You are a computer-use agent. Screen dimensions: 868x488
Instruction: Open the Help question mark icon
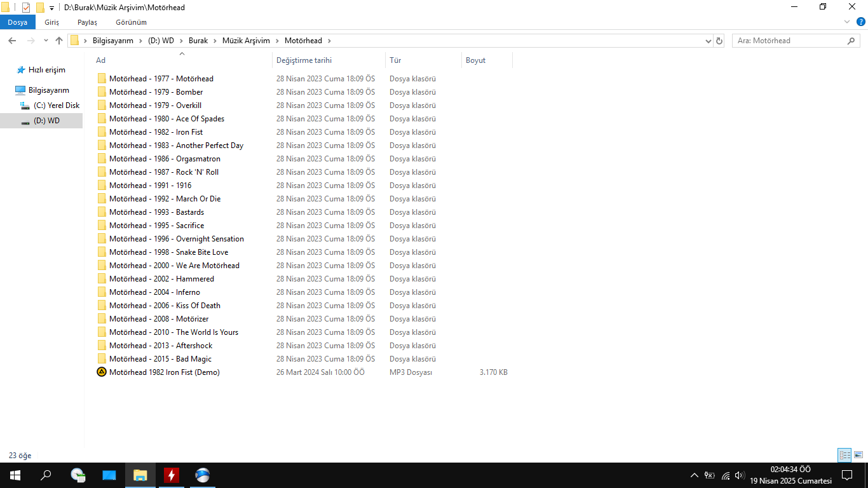[860, 22]
